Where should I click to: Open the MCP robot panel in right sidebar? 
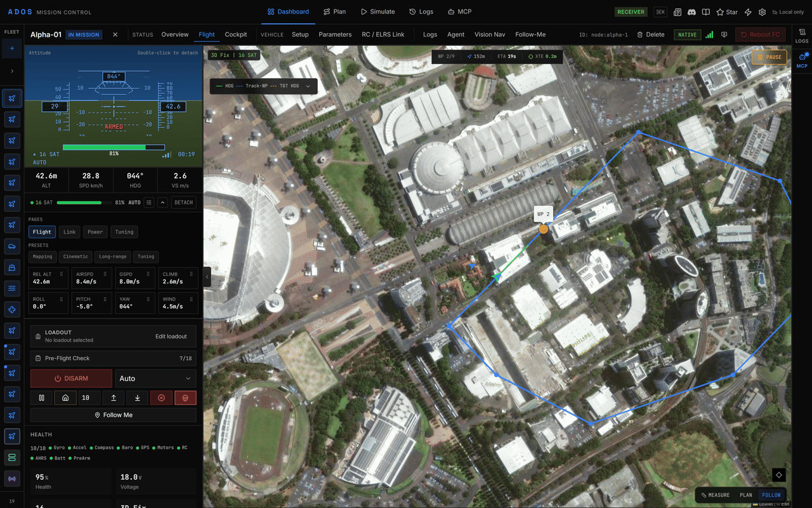802,60
